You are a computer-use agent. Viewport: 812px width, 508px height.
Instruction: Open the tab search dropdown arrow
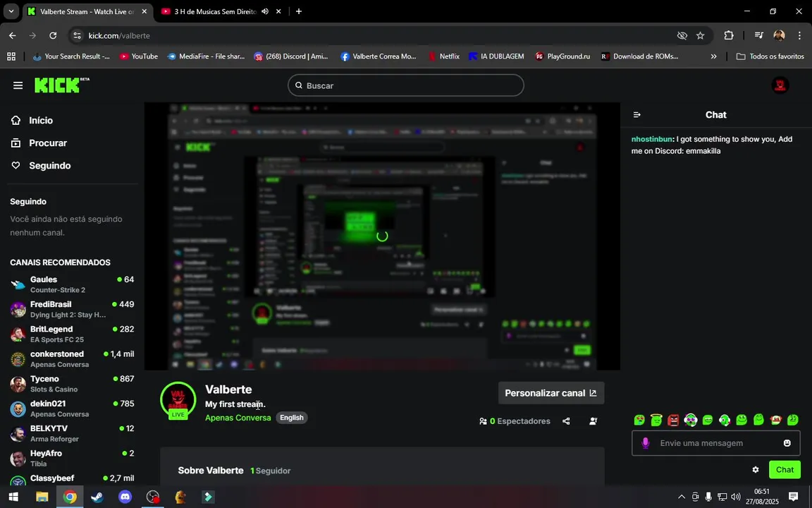pos(11,11)
